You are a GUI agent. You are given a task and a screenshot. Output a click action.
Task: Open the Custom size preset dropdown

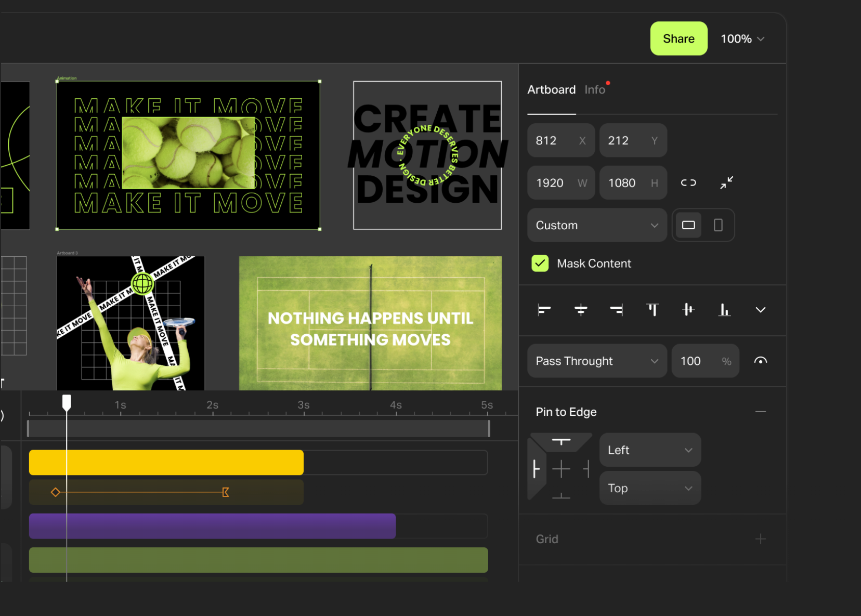click(596, 225)
